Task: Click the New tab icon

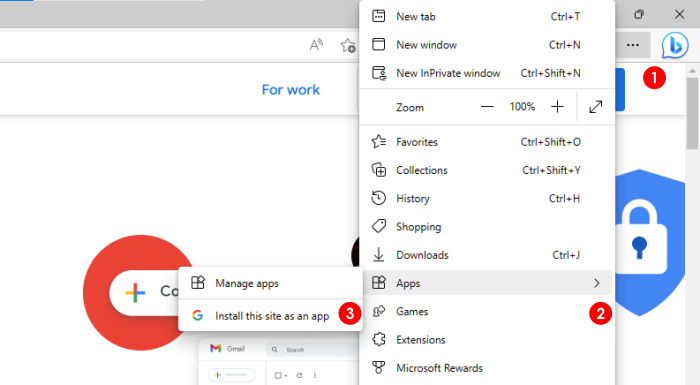Action: click(379, 16)
